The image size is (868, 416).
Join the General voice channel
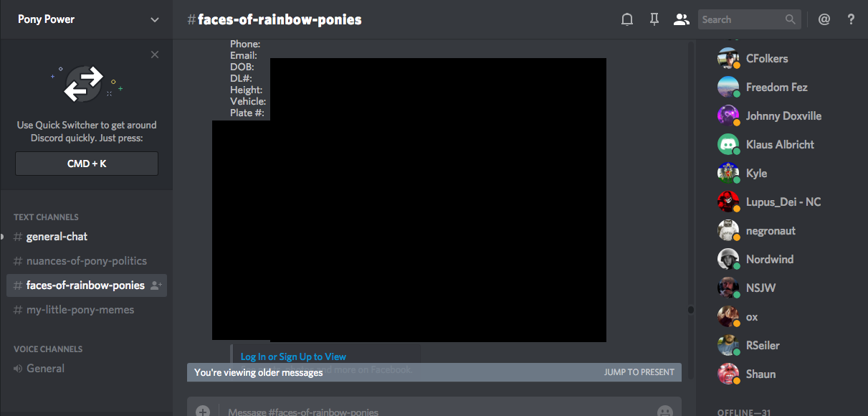[45, 369]
